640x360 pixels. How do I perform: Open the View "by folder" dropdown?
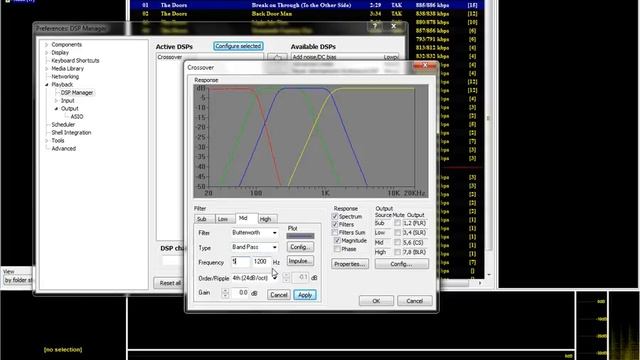pyautogui.click(x=18, y=280)
